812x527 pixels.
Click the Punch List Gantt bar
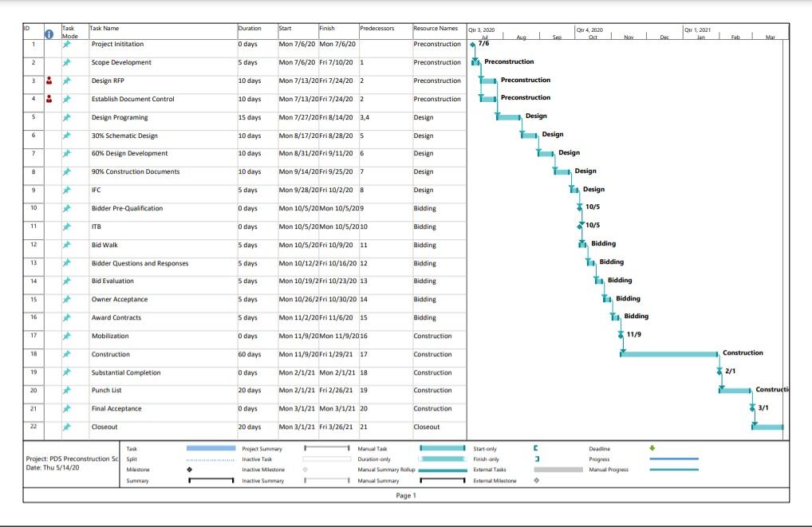[x=735, y=391]
